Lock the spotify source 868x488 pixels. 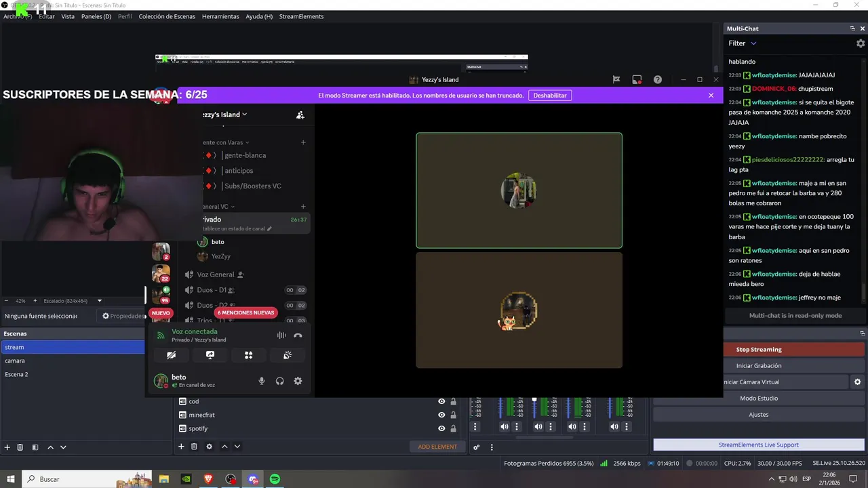tap(453, 428)
